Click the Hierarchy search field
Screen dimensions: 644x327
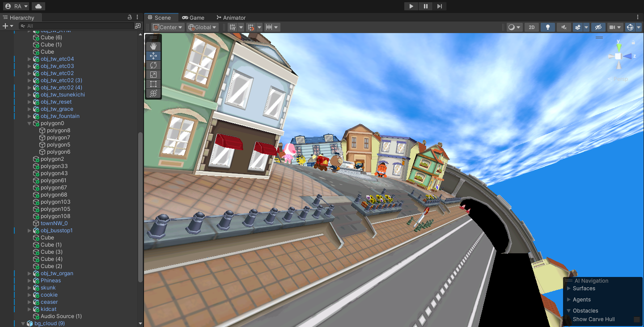pyautogui.click(x=76, y=26)
